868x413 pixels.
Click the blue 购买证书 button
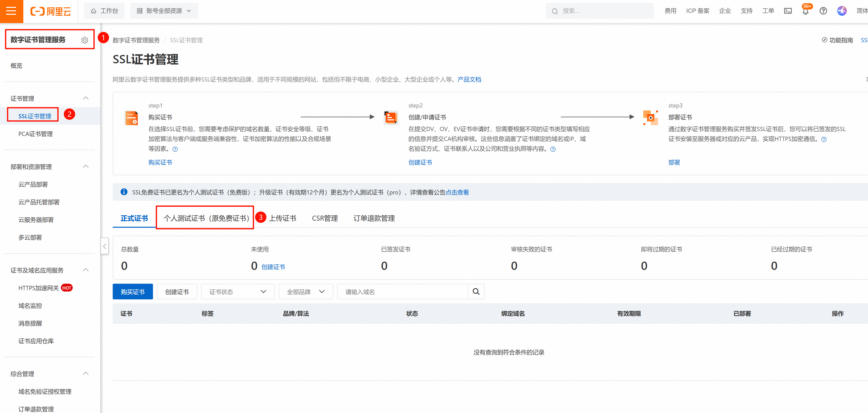tap(132, 291)
